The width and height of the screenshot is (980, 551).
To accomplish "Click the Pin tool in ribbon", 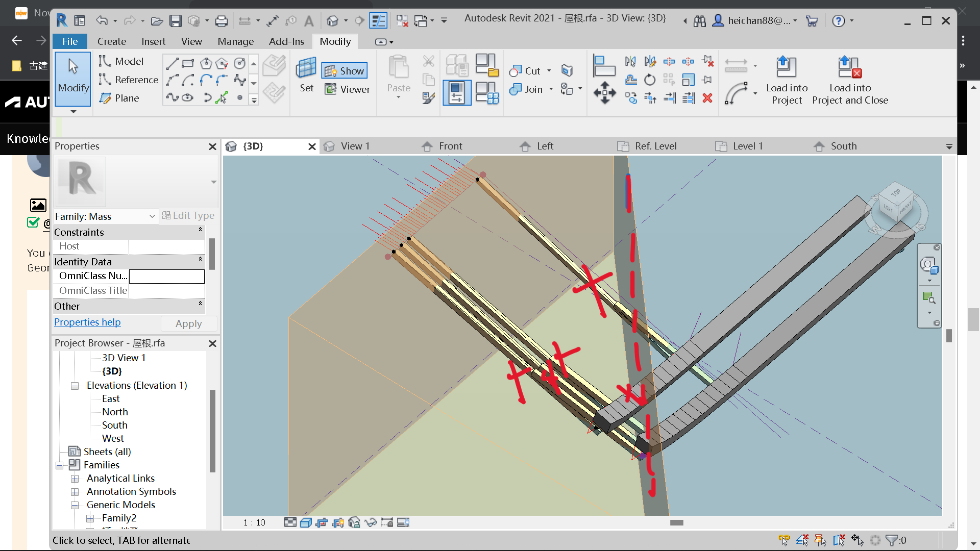I will point(708,80).
